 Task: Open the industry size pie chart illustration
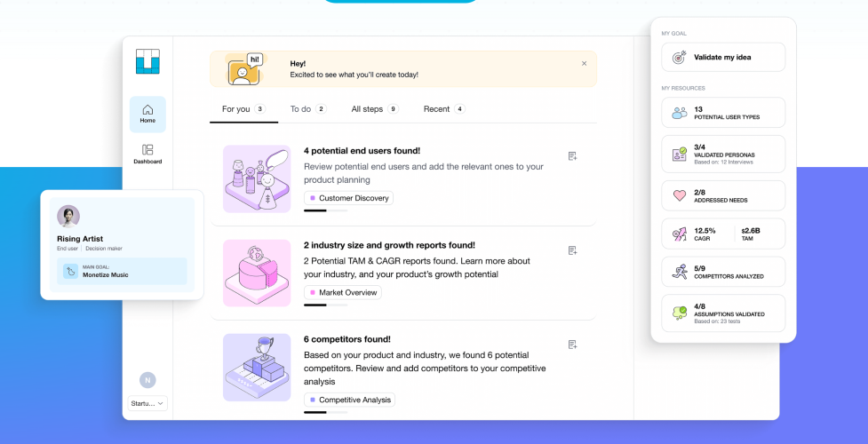pos(257,273)
